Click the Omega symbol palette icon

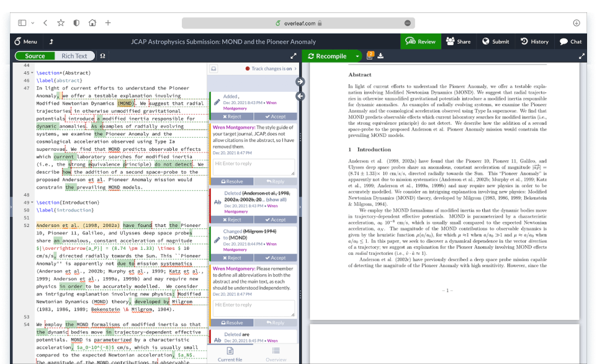pyautogui.click(x=102, y=56)
